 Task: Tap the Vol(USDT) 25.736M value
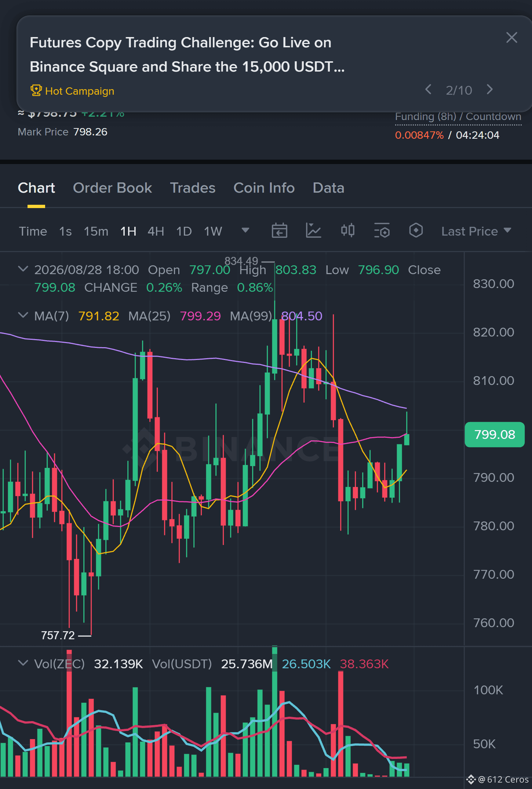point(247,664)
